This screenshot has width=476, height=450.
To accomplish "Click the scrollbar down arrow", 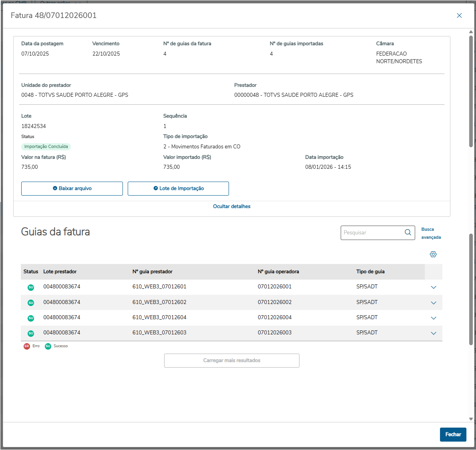I will (471, 419).
